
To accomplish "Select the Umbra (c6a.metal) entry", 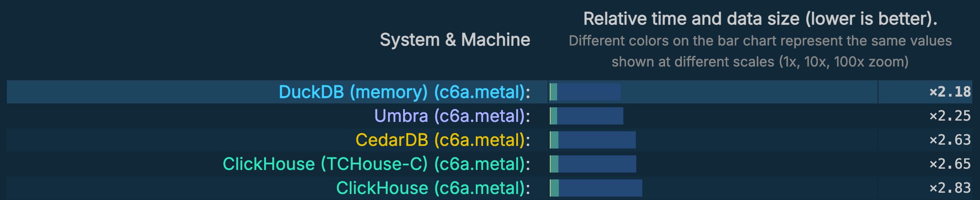I will click(x=452, y=116).
